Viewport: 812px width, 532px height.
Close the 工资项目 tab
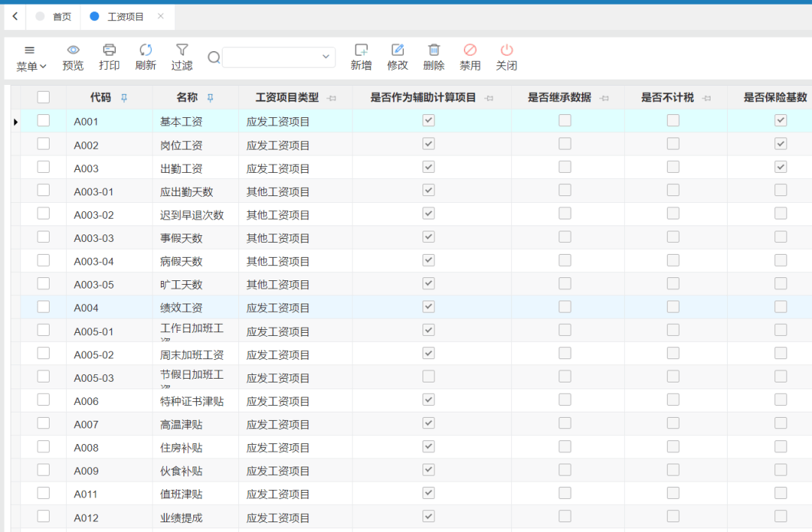(161, 16)
